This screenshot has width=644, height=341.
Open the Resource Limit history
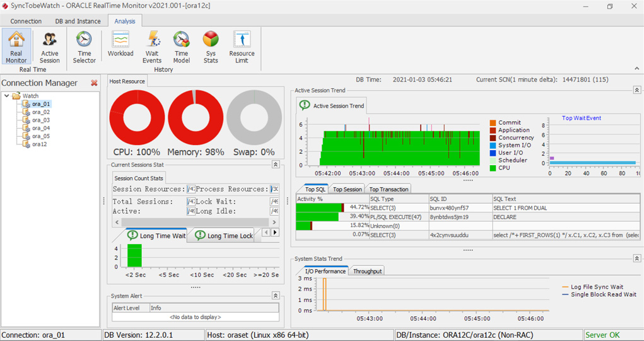(242, 47)
